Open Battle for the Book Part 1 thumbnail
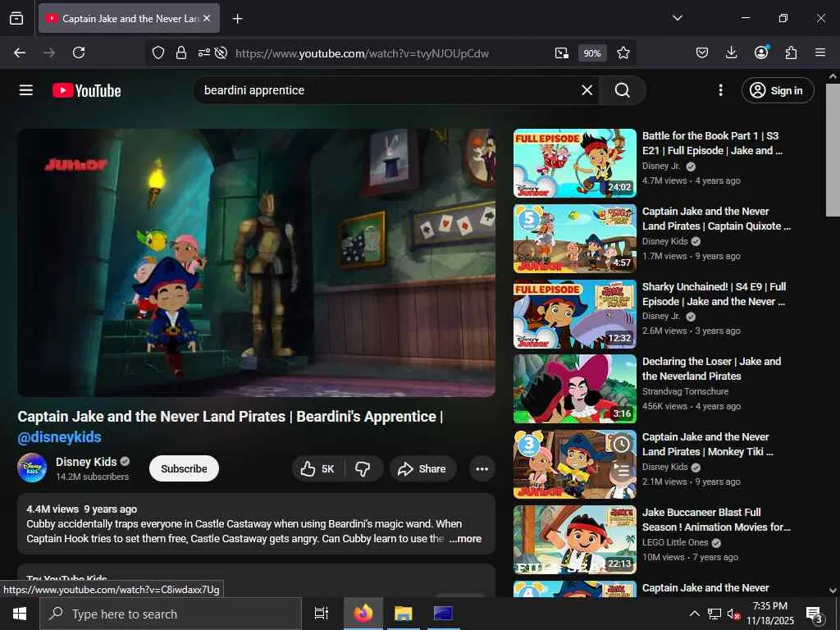The image size is (840, 630). [575, 163]
